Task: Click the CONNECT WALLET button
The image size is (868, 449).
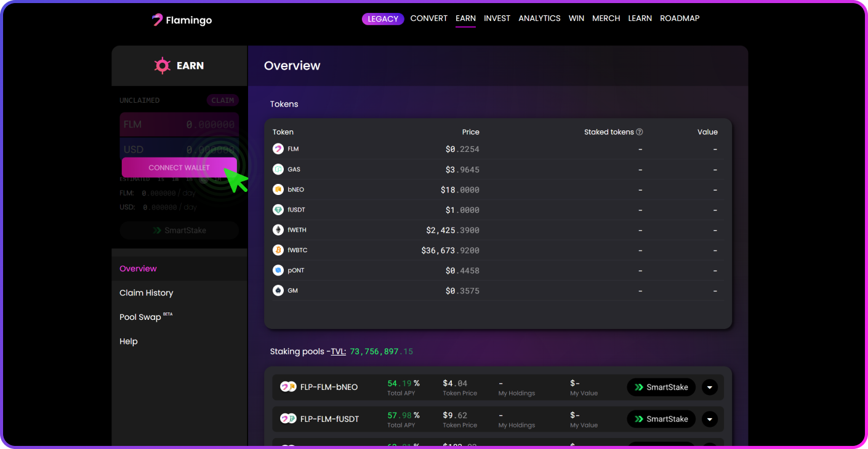Action: [x=179, y=167]
